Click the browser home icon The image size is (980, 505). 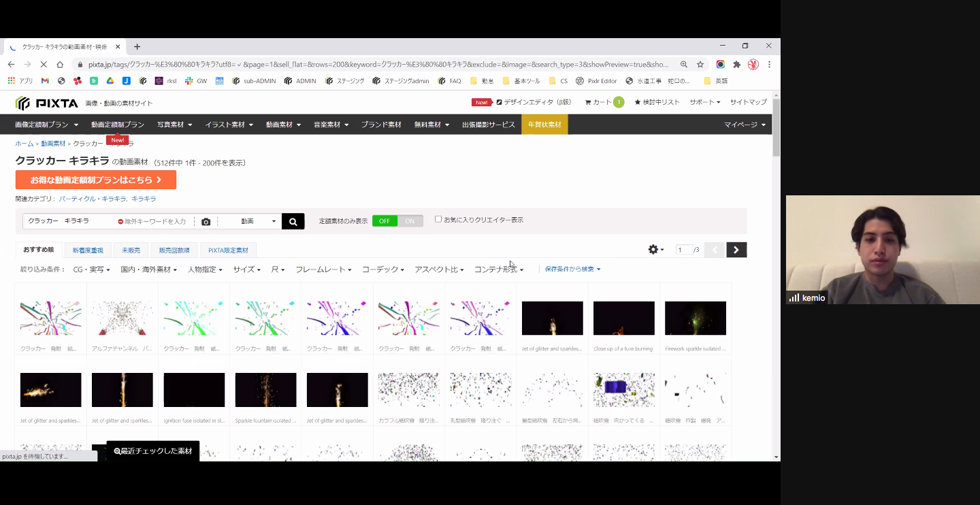click(60, 65)
